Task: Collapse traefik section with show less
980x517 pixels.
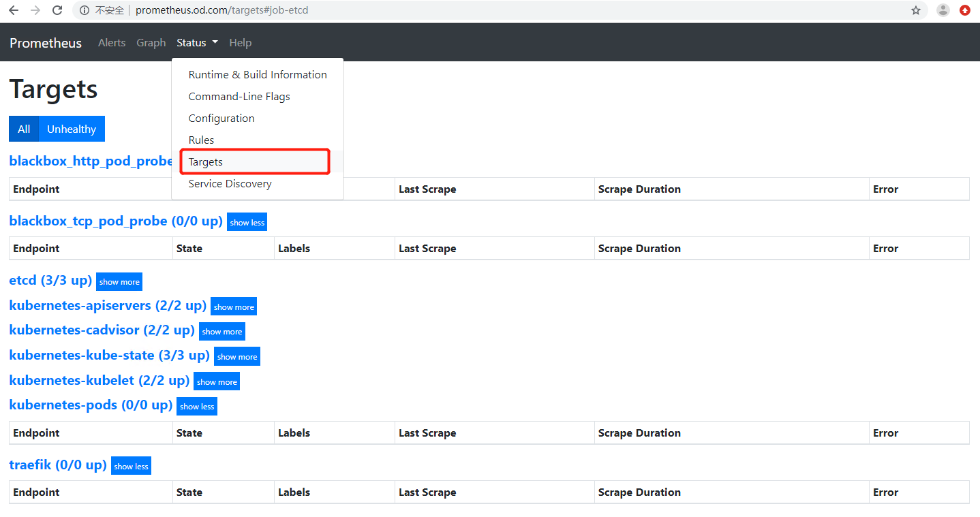Action: coord(131,467)
